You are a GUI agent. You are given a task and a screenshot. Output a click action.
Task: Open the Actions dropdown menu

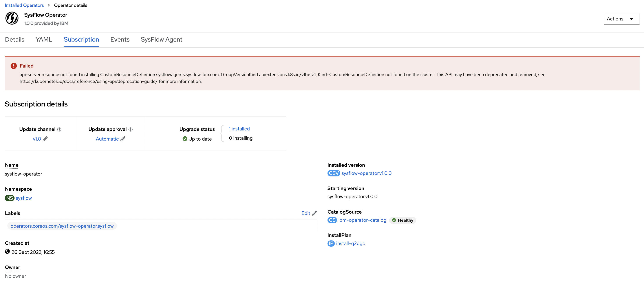click(x=621, y=19)
